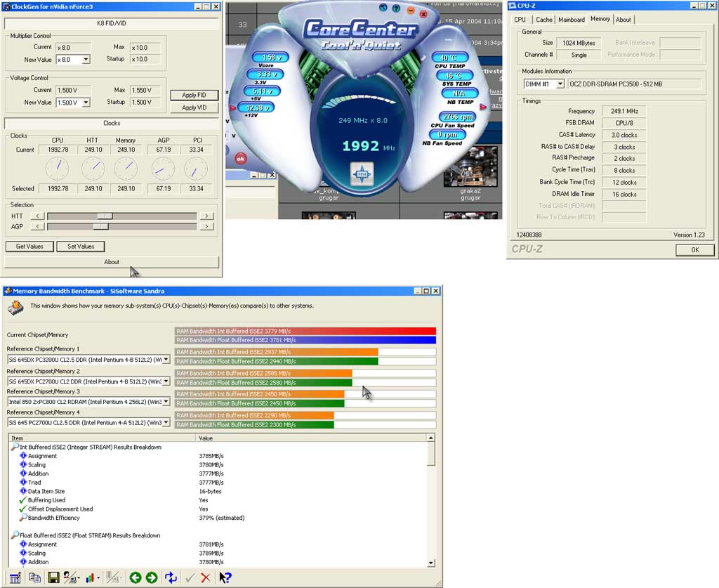Open the Sandra module options table icon
The height and width of the screenshot is (588, 719).
click(15, 577)
